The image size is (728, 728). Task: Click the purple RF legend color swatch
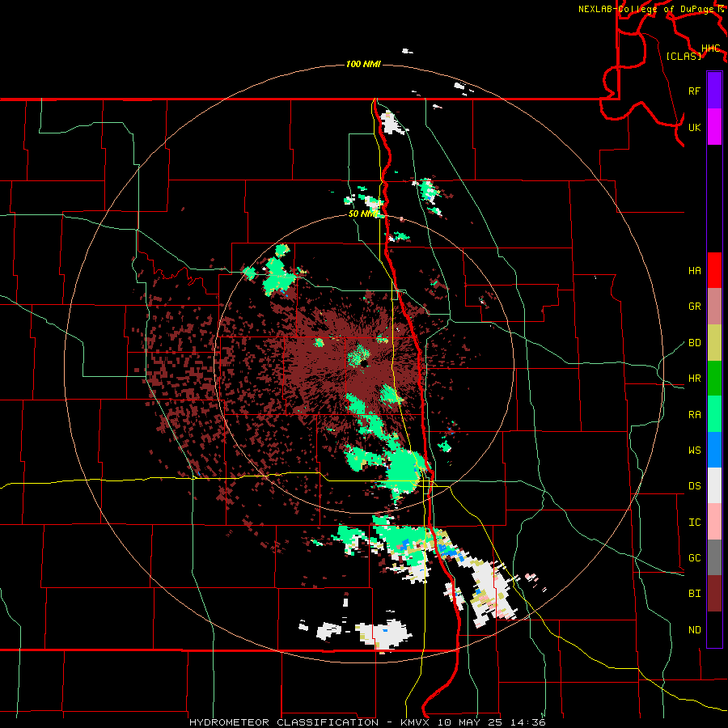[x=714, y=91]
